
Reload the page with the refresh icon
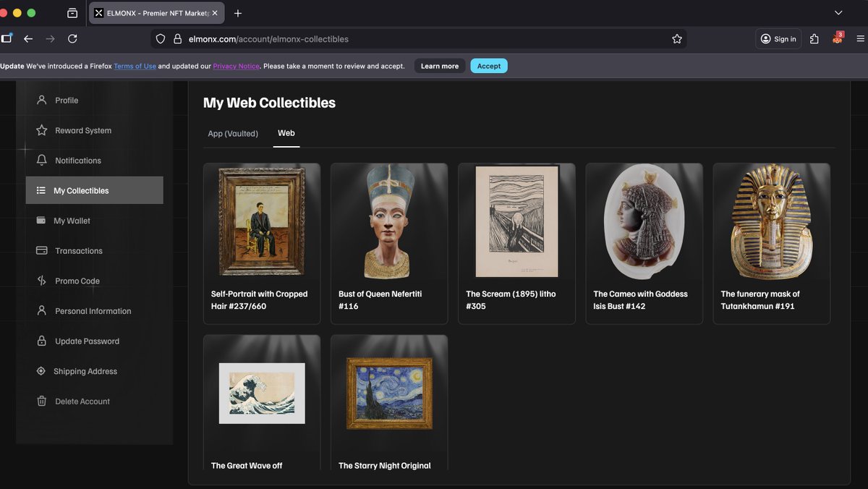72,39
